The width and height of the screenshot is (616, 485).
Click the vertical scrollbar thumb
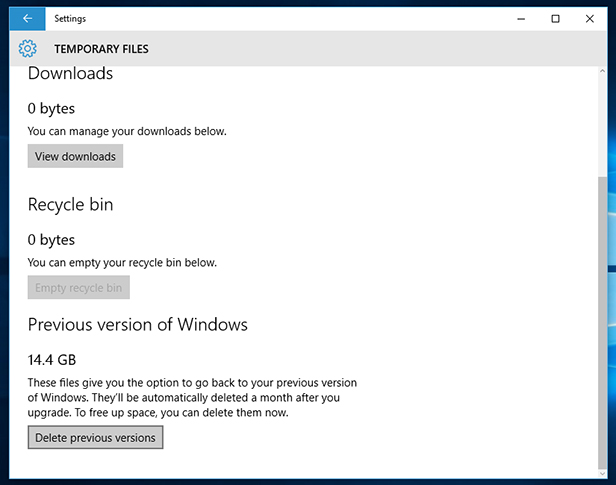(602, 323)
